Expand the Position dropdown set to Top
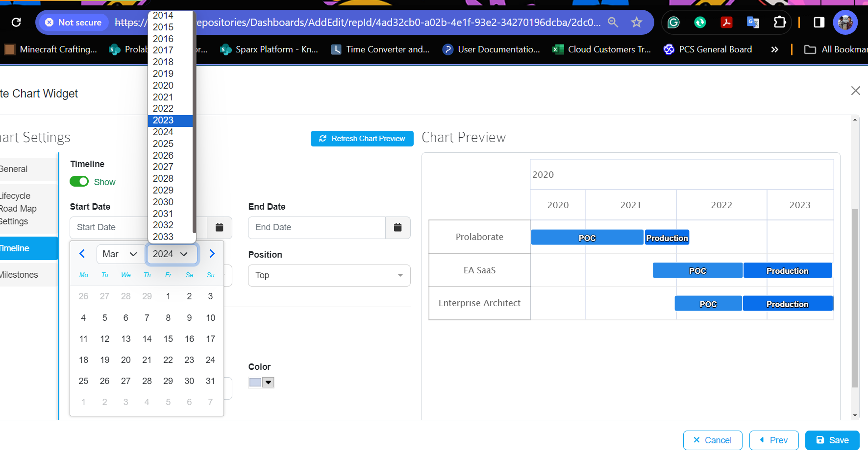 tap(329, 275)
